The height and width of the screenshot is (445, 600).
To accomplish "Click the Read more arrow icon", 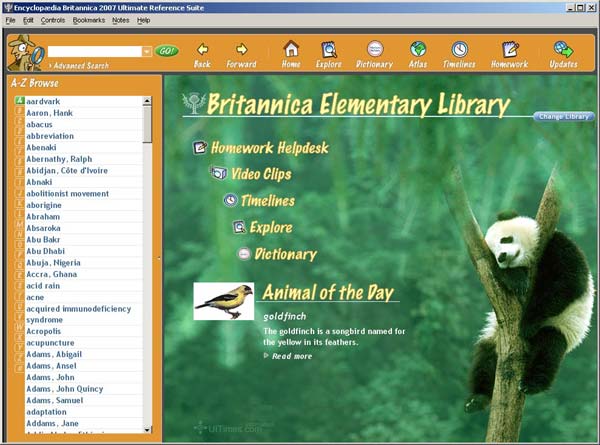I will pyautogui.click(x=266, y=355).
